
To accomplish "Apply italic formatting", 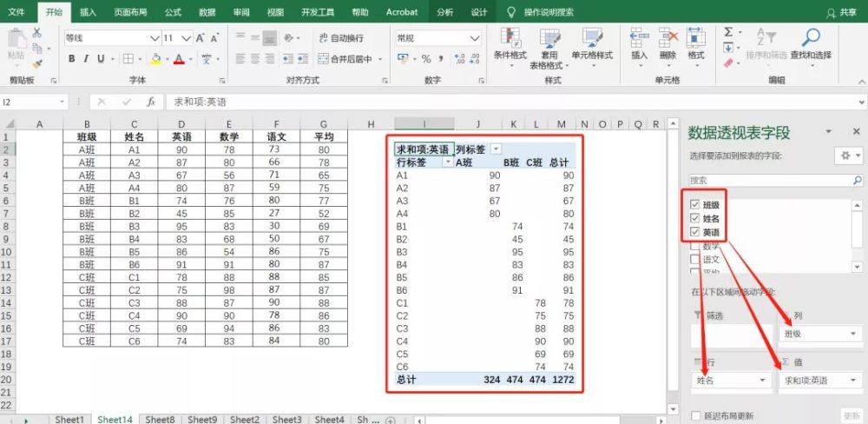I will pyautogui.click(x=86, y=59).
